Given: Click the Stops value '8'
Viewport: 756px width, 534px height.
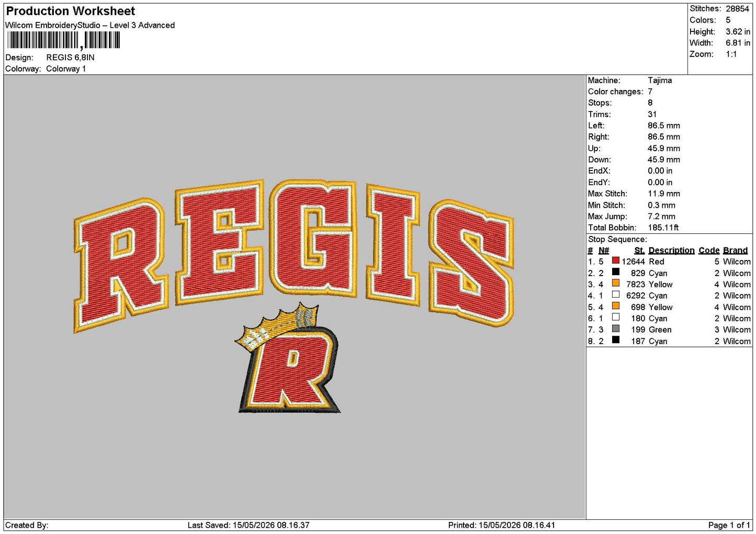Looking at the screenshot, I should point(650,103).
